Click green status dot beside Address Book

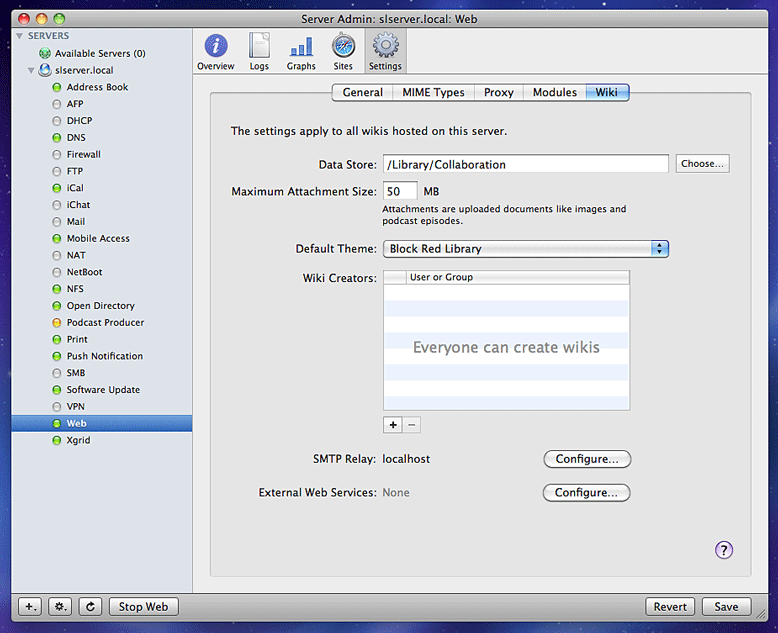click(x=57, y=87)
